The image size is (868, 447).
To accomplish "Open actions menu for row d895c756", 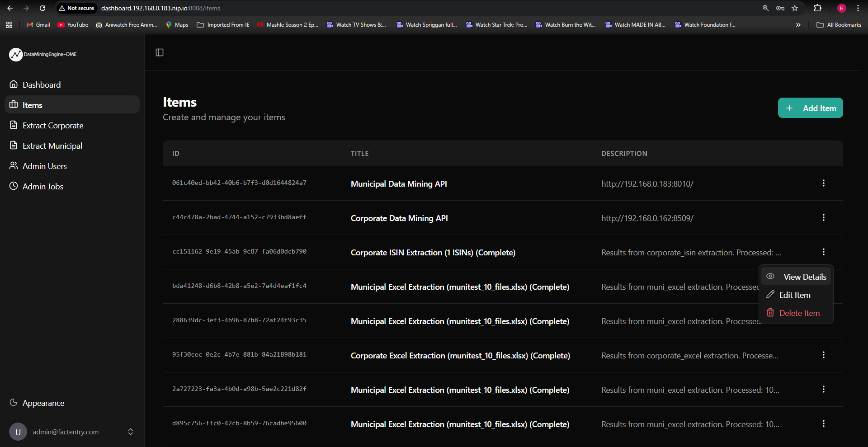I will [823, 423].
